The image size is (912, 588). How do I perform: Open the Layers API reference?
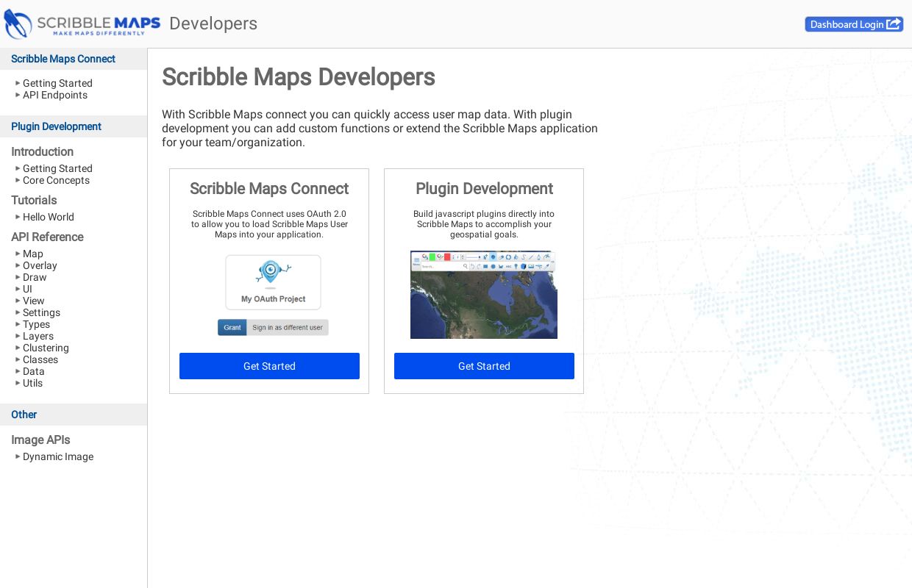tap(38, 336)
